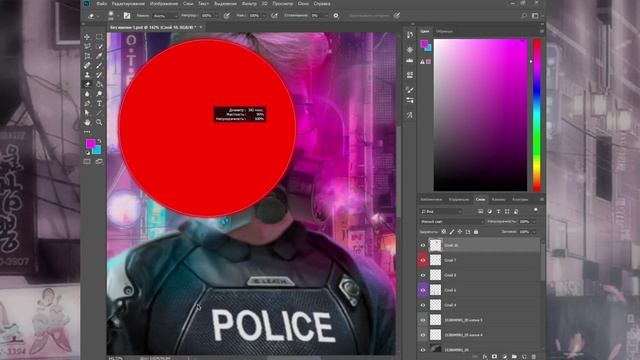
Task: Select the Paint Bucket tool
Action: (x=99, y=84)
